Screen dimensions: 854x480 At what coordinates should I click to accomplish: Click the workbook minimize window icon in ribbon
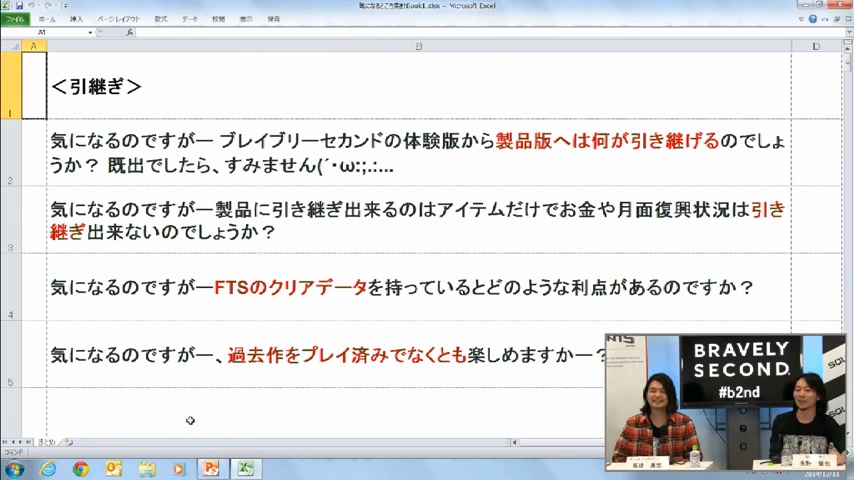point(825,19)
